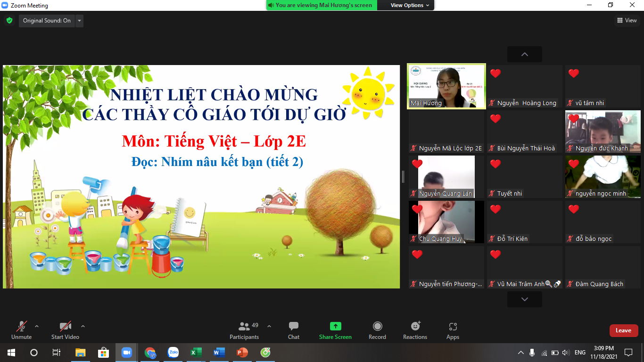Open the Participants list
644x362 pixels.
(x=244, y=330)
